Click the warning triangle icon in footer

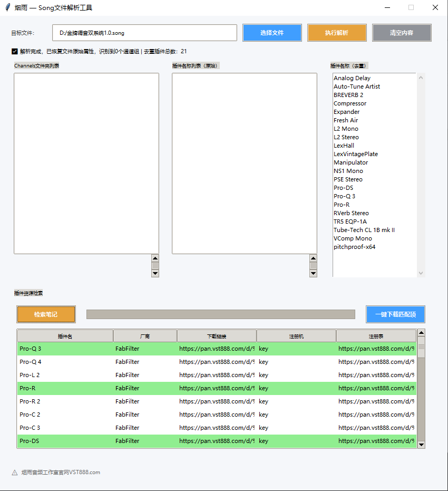tap(15, 473)
